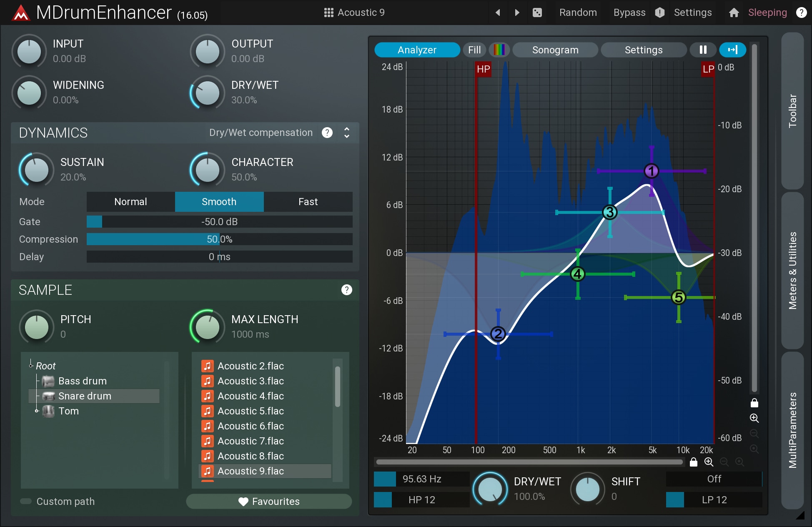Viewport: 812px width, 527px height.
Task: Open analyzer Settings button
Action: 644,50
